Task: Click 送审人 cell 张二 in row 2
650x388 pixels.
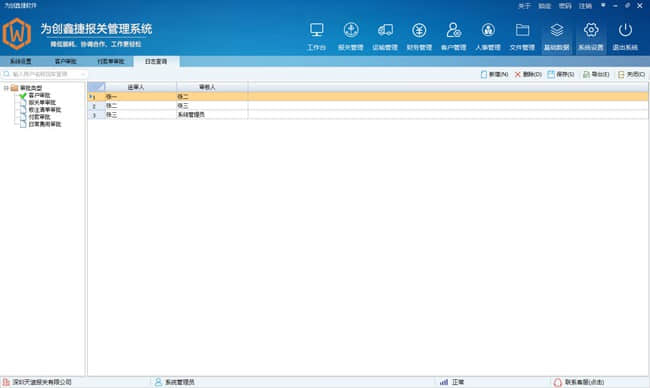Action: (x=141, y=106)
